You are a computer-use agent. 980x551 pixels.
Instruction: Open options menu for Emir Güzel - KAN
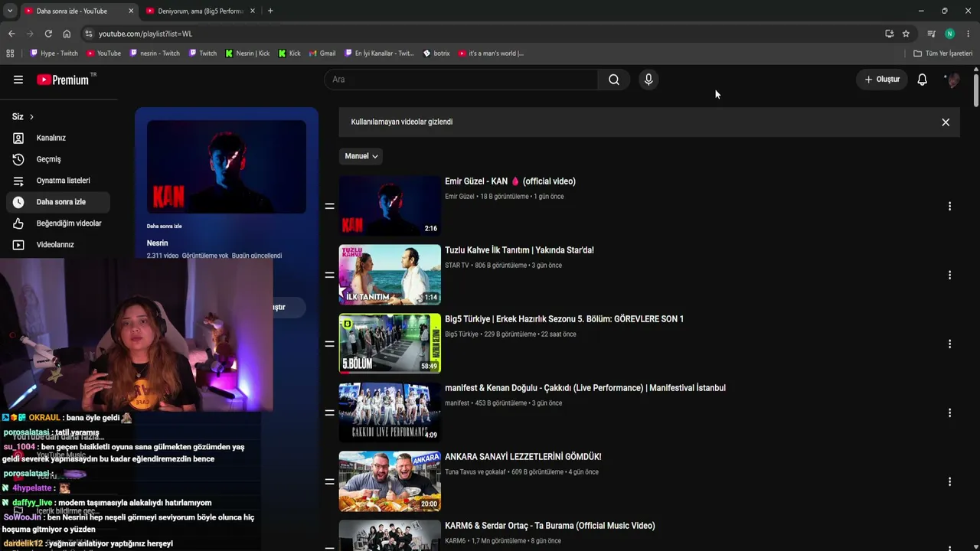tap(949, 206)
